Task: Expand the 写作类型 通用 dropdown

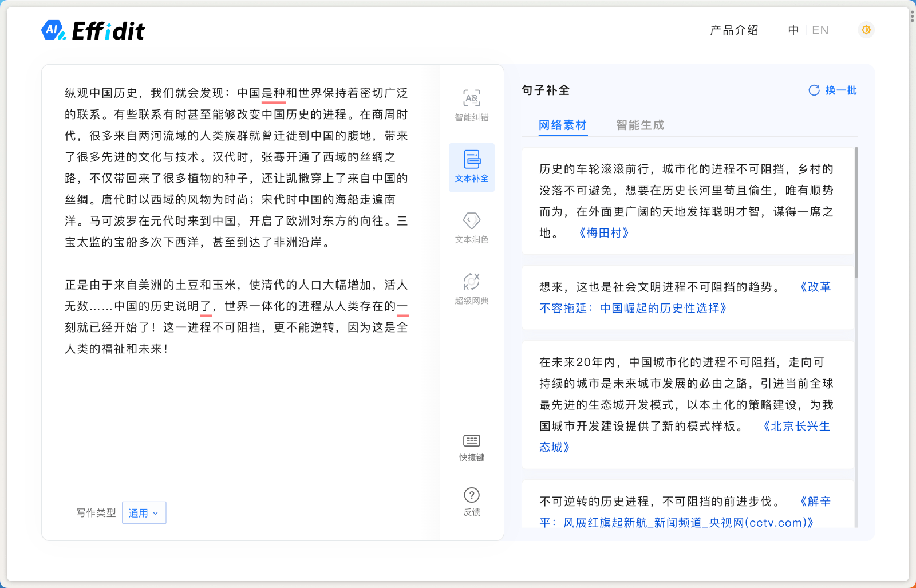Action: pyautogui.click(x=144, y=513)
